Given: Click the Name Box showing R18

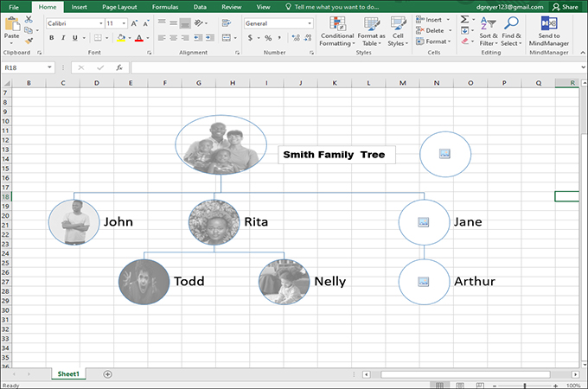Looking at the screenshot, I should click(28, 67).
